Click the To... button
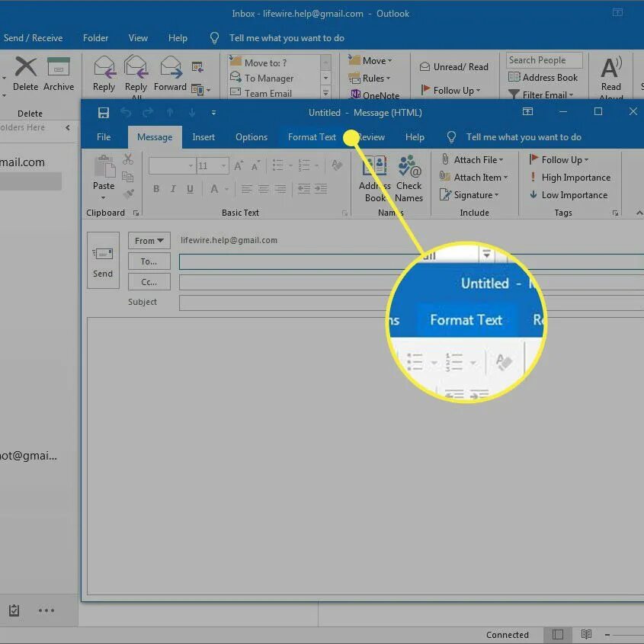Screen dimensions: 644x644 (x=149, y=261)
